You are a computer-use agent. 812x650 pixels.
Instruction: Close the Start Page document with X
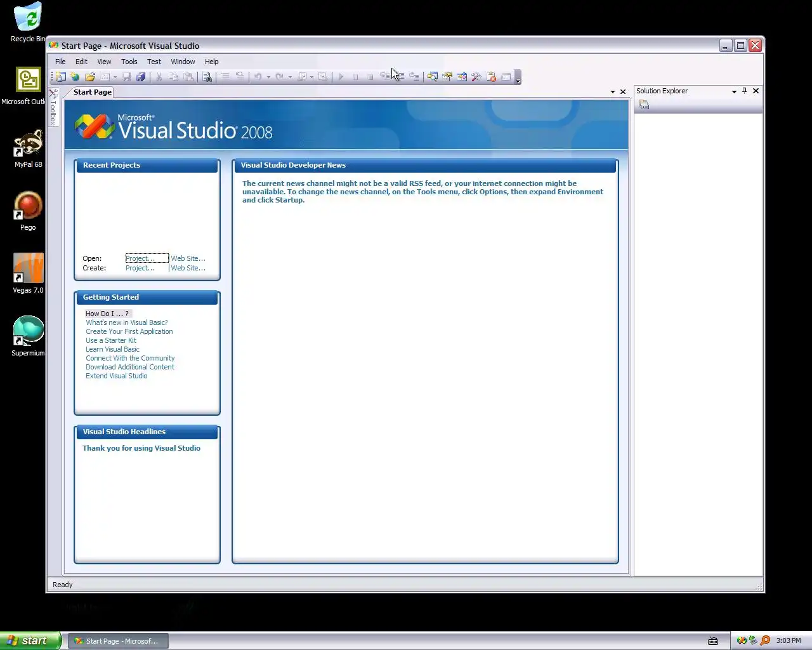(623, 92)
